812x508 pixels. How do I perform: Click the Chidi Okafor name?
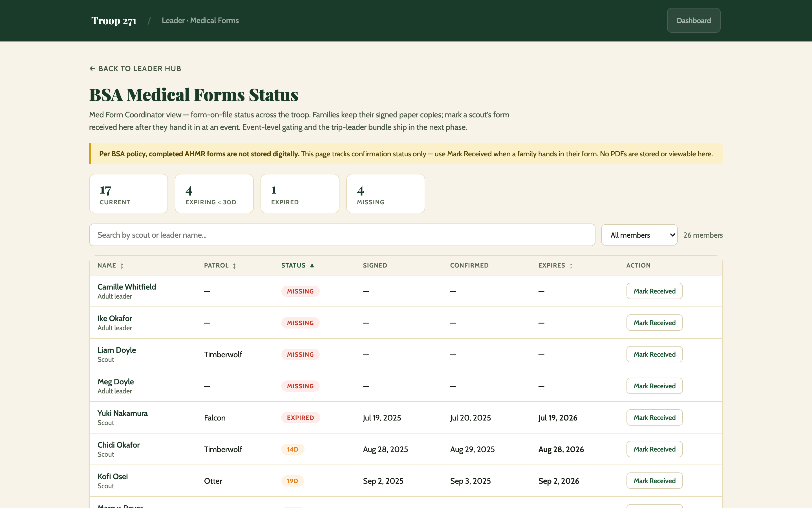(x=118, y=444)
